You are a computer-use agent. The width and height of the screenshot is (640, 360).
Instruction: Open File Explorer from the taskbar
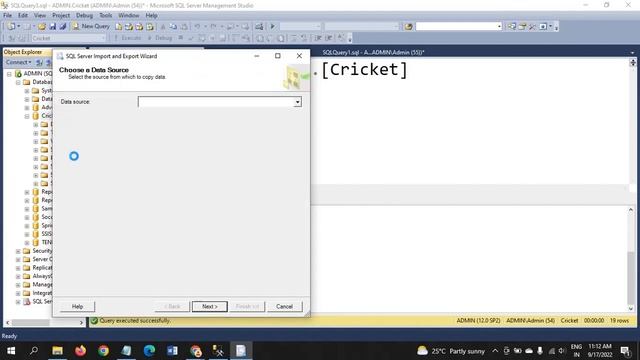57,351
